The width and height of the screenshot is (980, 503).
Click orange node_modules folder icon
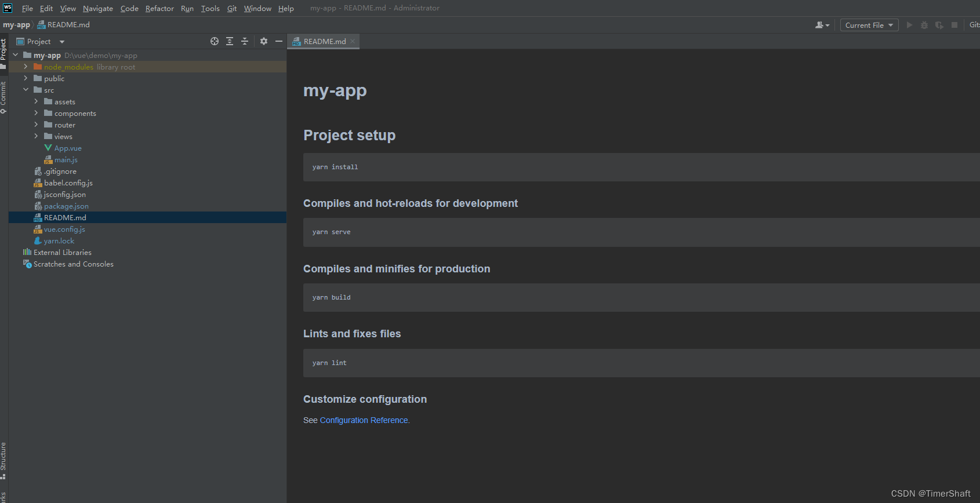point(38,67)
